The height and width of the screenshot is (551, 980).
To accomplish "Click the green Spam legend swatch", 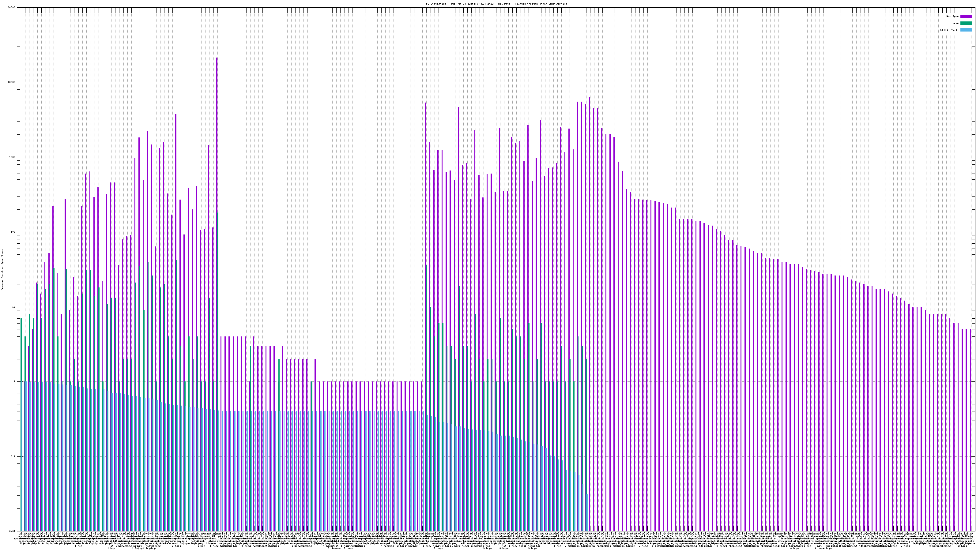I will pos(966,23).
